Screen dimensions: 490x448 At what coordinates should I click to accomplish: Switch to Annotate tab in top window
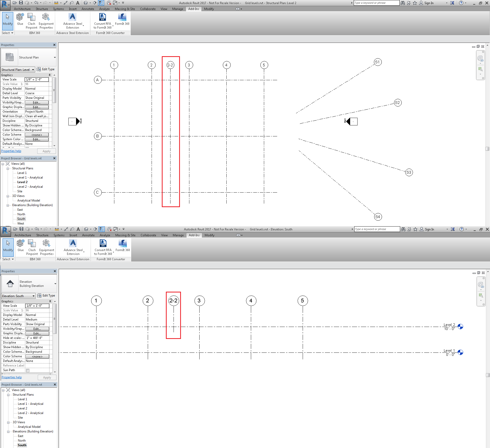tap(88, 9)
